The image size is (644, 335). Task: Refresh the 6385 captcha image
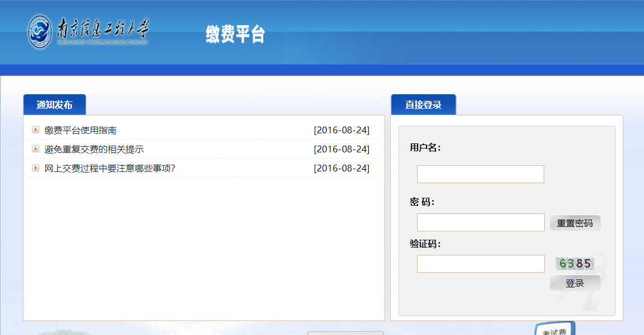pos(575,263)
